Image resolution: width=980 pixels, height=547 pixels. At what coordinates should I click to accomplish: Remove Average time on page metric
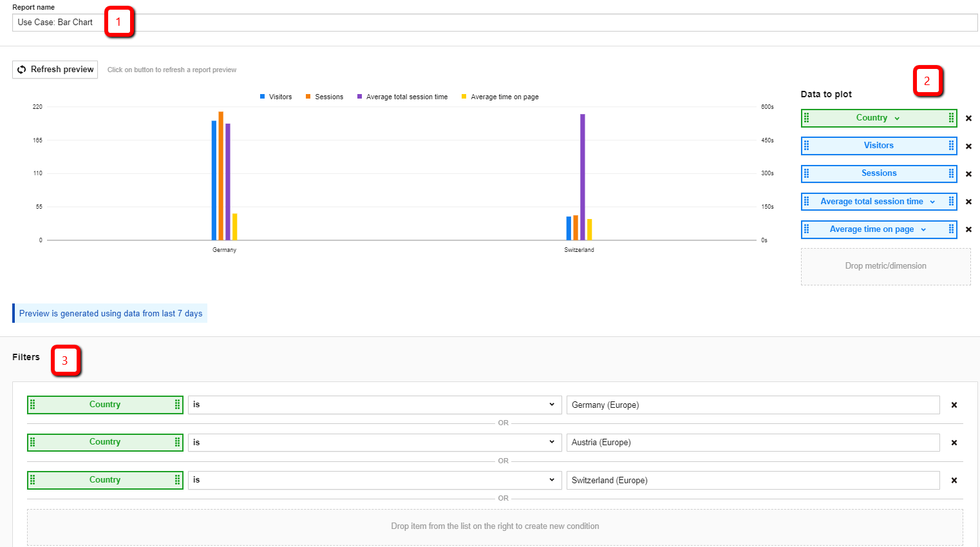968,229
